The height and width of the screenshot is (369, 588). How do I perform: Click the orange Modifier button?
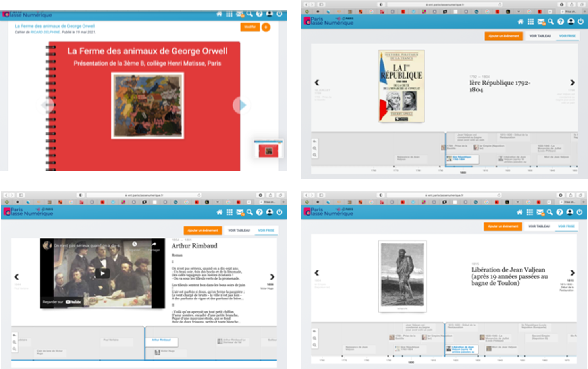pos(250,27)
